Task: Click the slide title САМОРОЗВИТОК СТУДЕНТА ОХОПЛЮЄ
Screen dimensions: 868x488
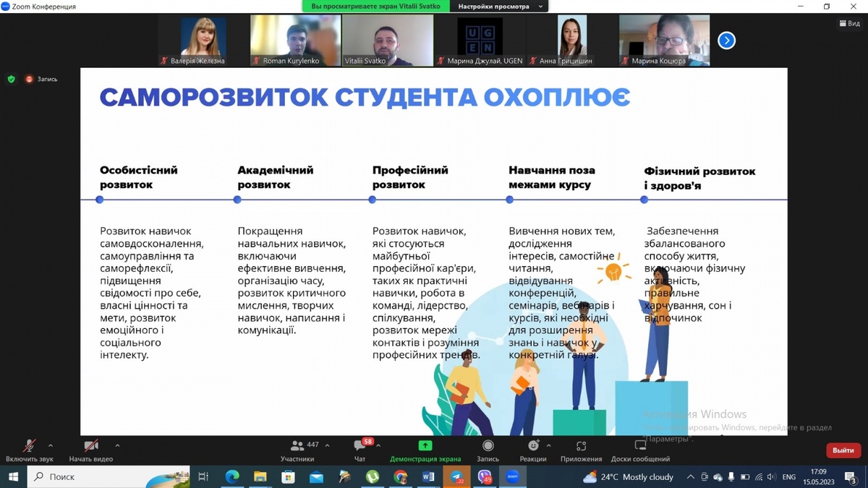Action: click(x=365, y=97)
